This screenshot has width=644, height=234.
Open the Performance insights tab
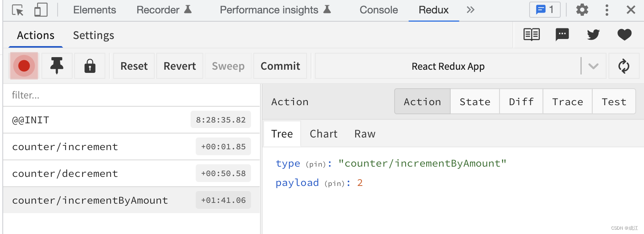pyautogui.click(x=275, y=10)
